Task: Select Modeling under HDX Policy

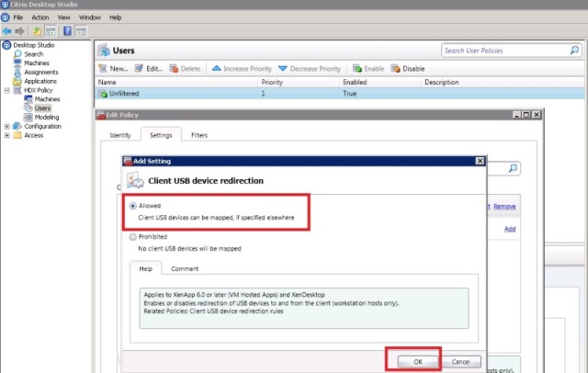Action: 46,117
